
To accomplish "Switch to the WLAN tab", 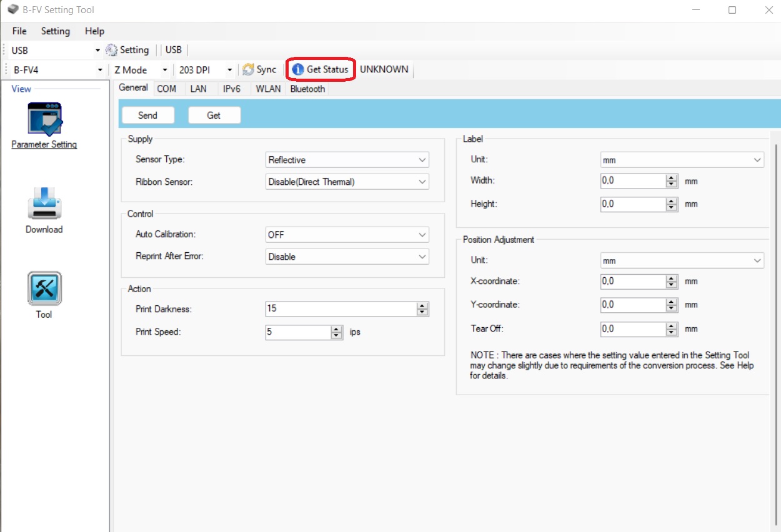I will (268, 89).
